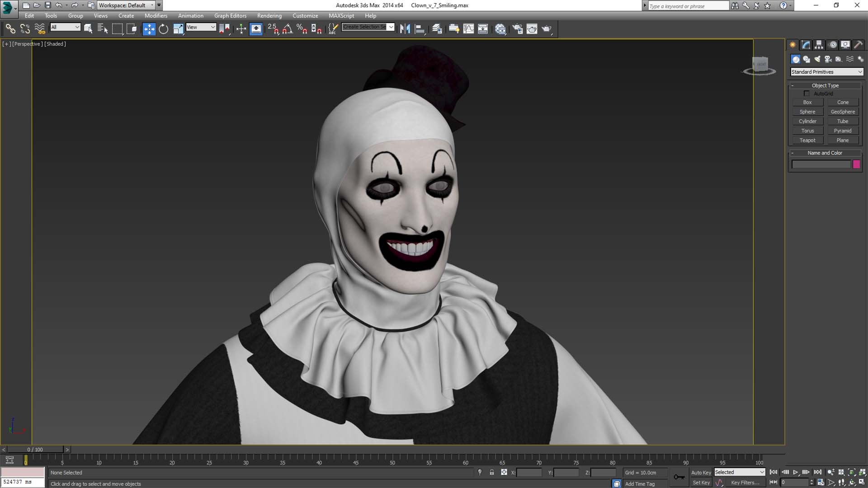Open the Material Editor icon
The height and width of the screenshot is (488, 868).
(500, 29)
